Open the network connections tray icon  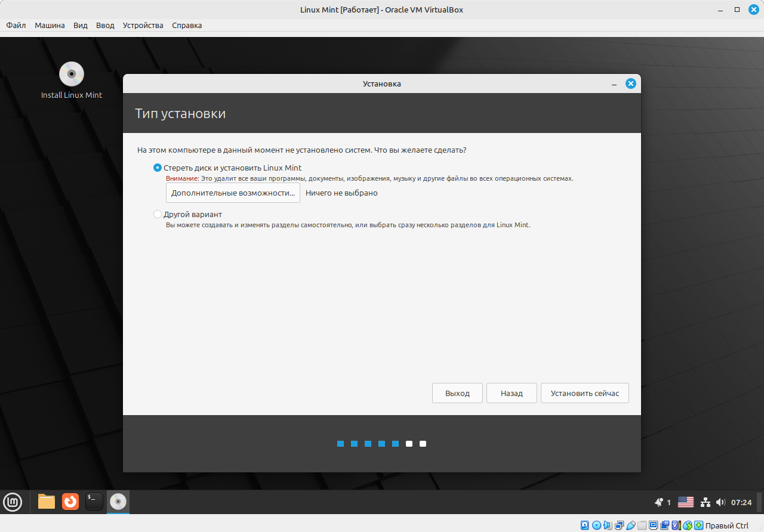pos(705,502)
